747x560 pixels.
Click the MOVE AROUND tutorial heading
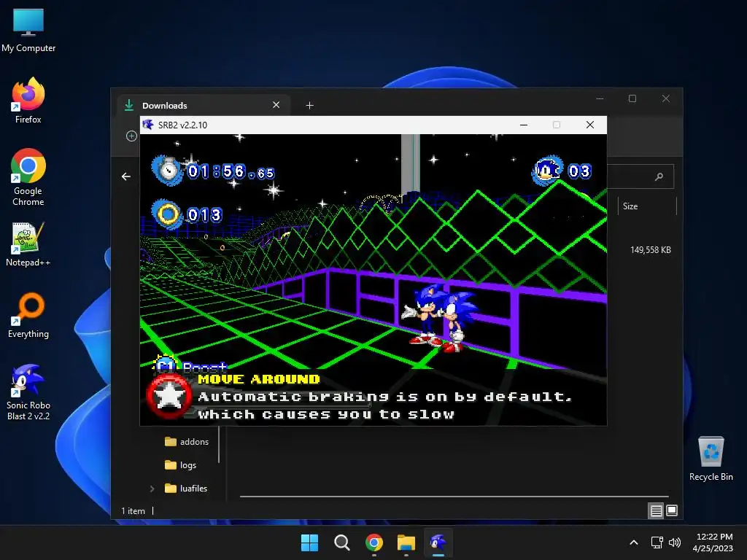coord(259,379)
